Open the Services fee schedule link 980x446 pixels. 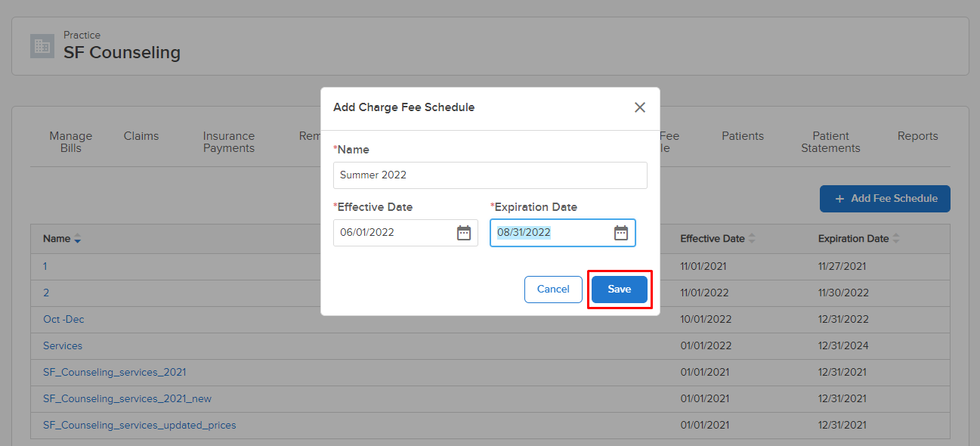pos(62,345)
